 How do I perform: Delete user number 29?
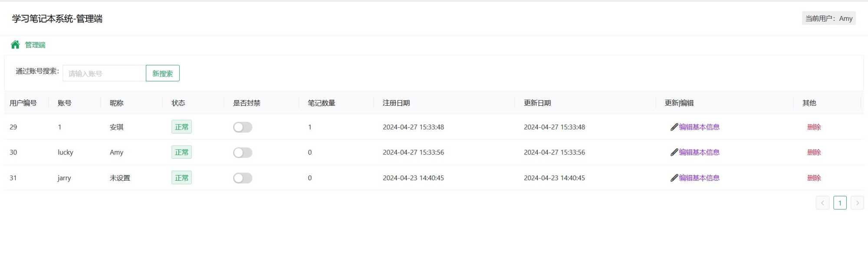tap(814, 127)
